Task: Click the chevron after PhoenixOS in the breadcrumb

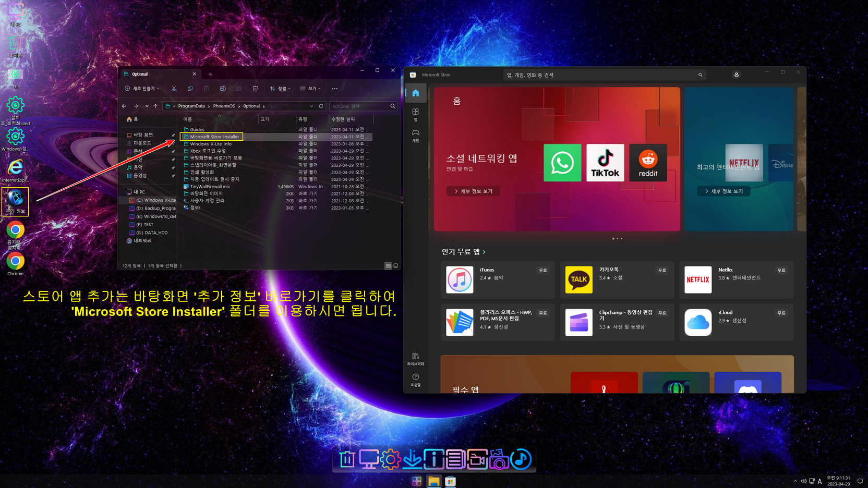Action: pyautogui.click(x=239, y=106)
